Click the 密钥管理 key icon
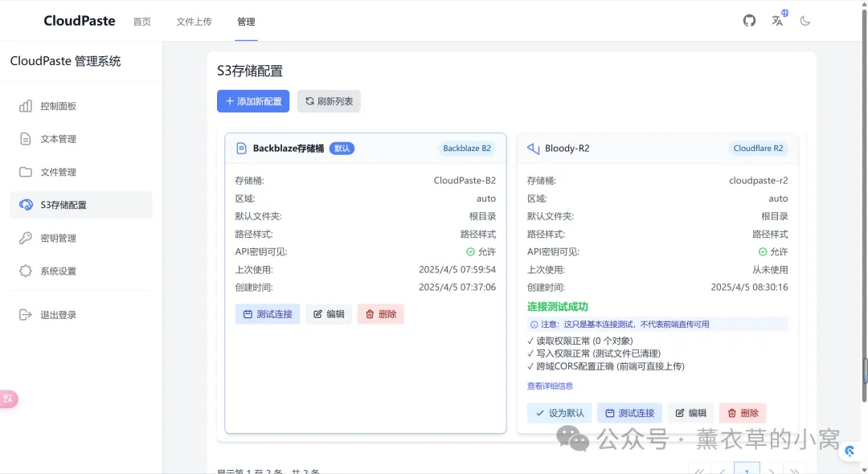 coord(26,238)
